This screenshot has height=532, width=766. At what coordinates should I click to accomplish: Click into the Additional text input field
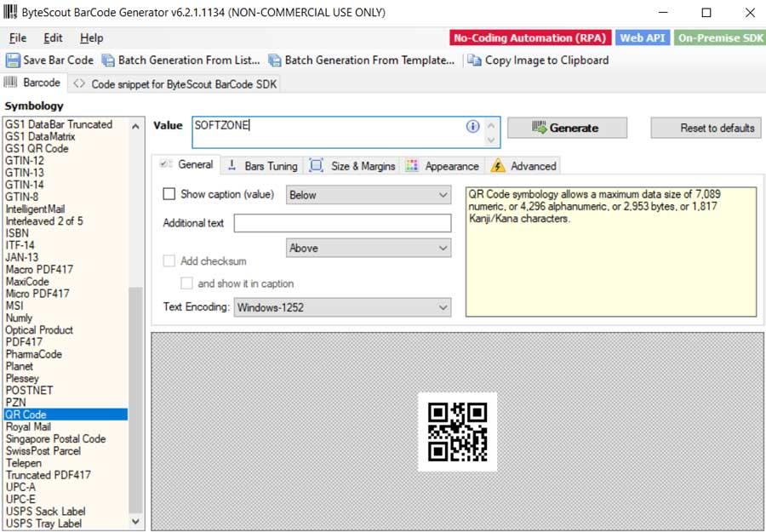[x=342, y=223]
